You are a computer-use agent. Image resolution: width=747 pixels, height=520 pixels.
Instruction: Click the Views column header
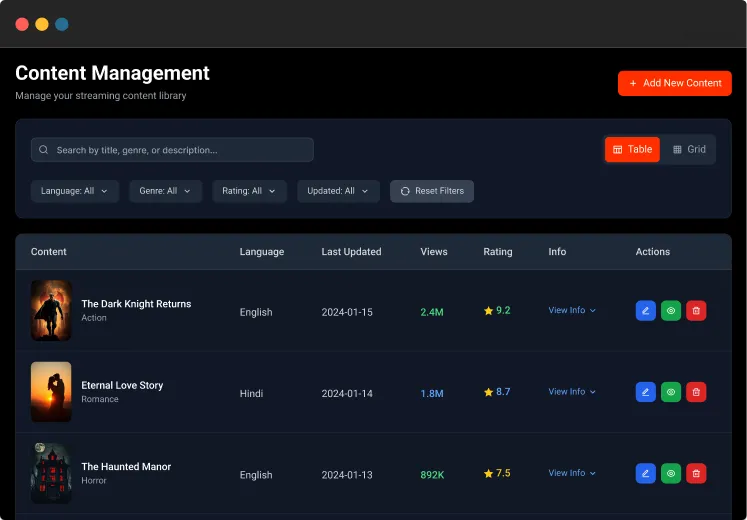[x=434, y=251]
